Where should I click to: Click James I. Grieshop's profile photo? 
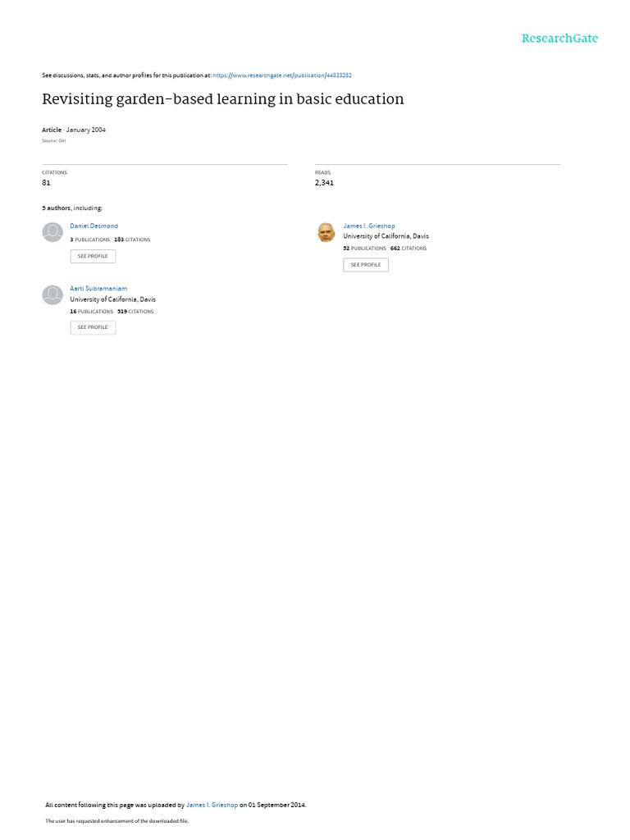click(326, 232)
